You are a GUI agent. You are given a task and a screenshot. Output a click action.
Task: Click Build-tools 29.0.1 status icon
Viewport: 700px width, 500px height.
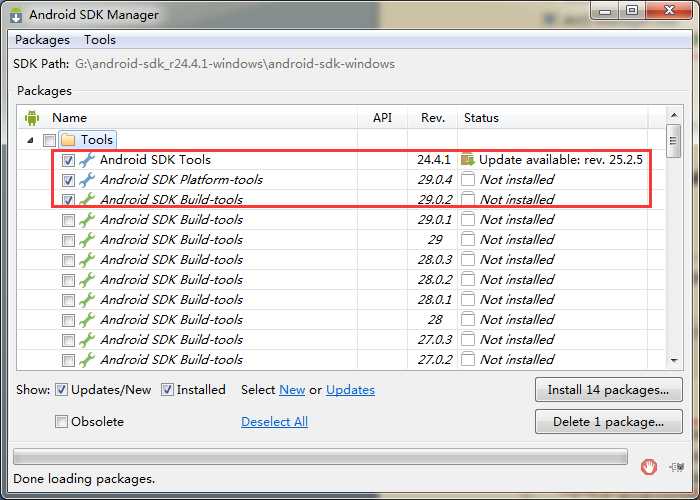click(x=467, y=220)
